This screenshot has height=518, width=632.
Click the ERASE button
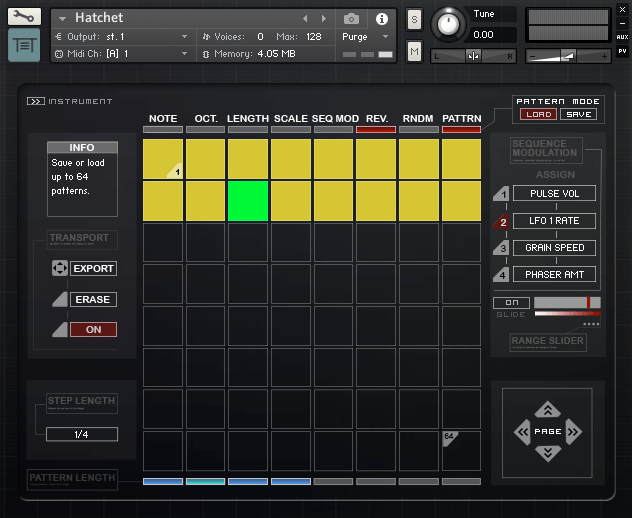pyautogui.click(x=93, y=300)
